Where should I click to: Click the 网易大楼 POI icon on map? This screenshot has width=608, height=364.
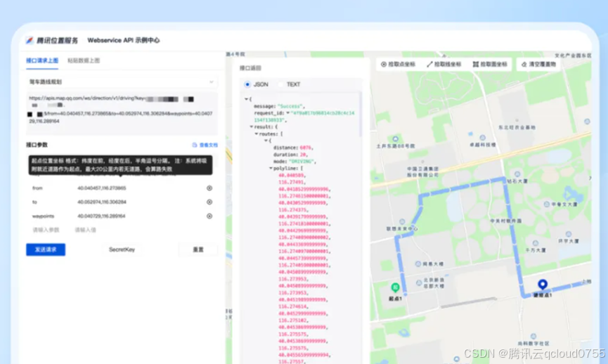click(418, 264)
